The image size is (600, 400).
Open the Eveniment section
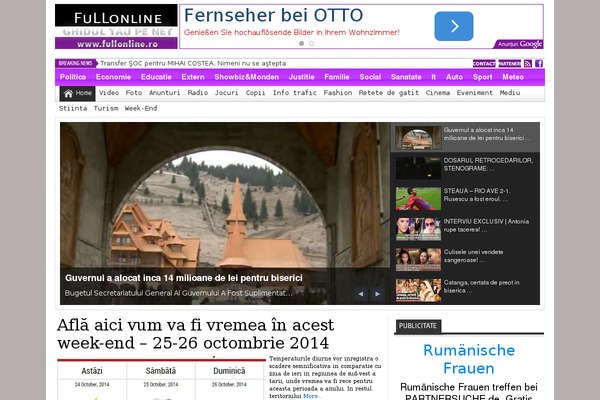pos(474,93)
